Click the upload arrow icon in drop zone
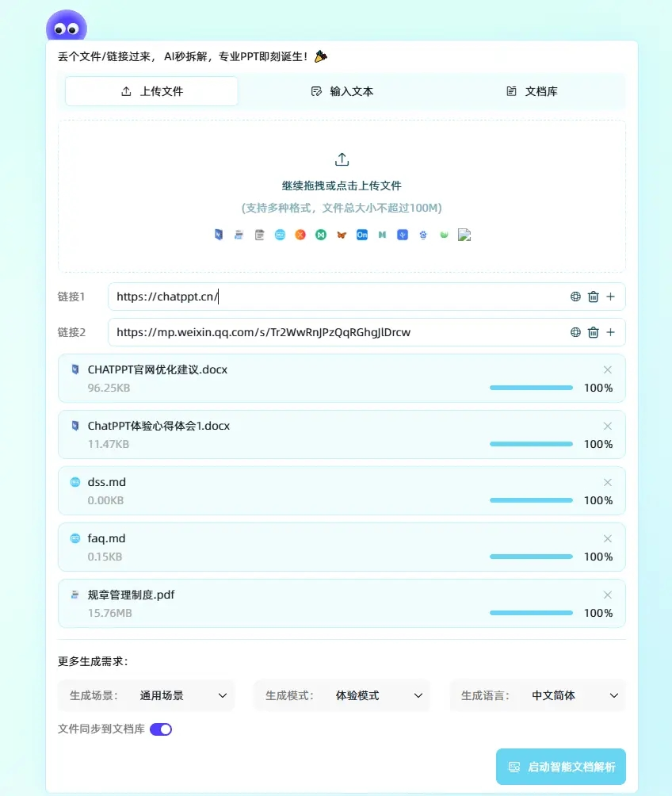Viewport: 672px width, 796px height. tap(342, 159)
